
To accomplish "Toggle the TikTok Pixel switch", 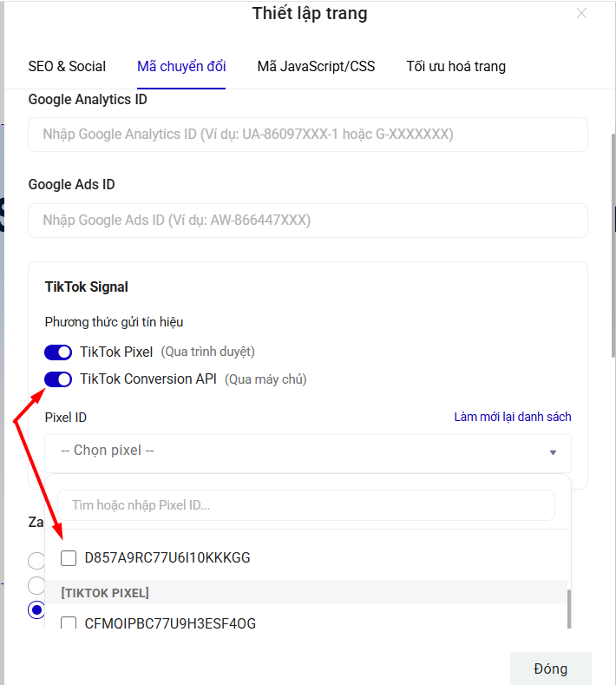I will (58, 352).
